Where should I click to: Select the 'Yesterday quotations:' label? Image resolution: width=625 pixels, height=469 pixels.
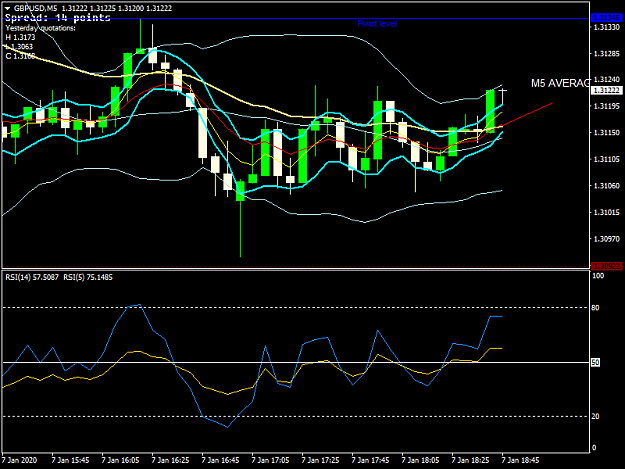click(x=40, y=28)
